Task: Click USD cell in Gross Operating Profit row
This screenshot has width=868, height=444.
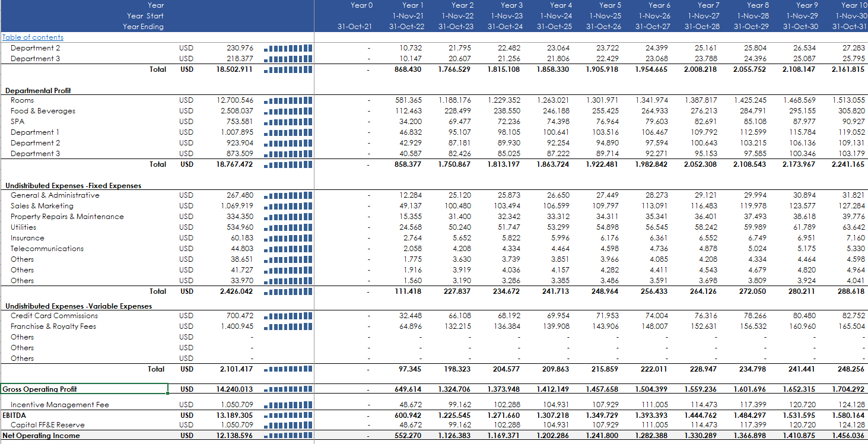Action: [187, 389]
